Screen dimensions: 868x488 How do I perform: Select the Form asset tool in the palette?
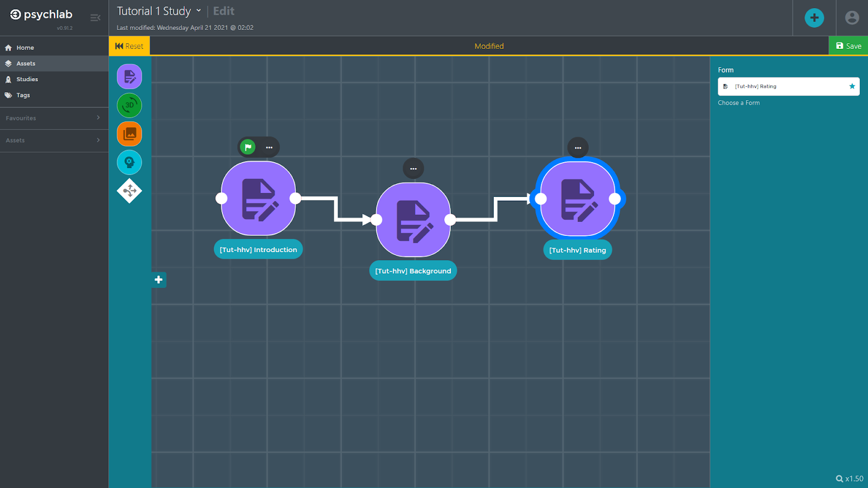click(x=129, y=76)
